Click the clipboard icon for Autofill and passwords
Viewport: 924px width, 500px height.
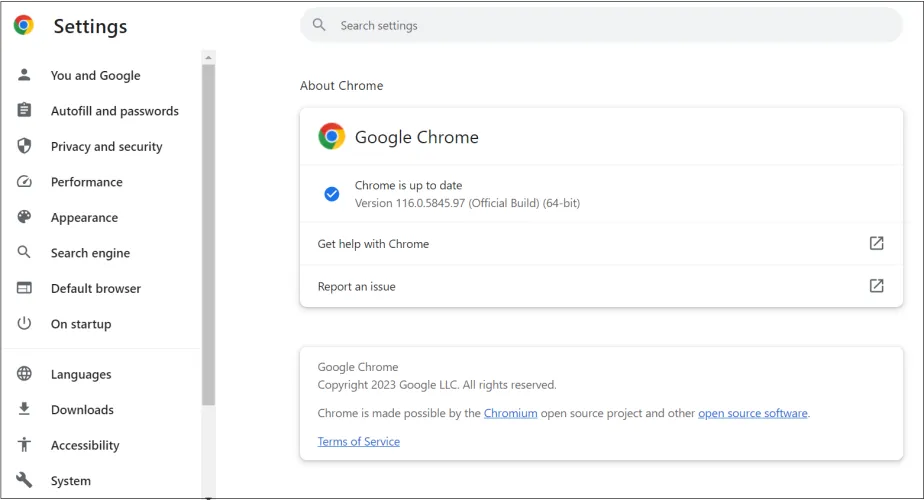click(25, 111)
